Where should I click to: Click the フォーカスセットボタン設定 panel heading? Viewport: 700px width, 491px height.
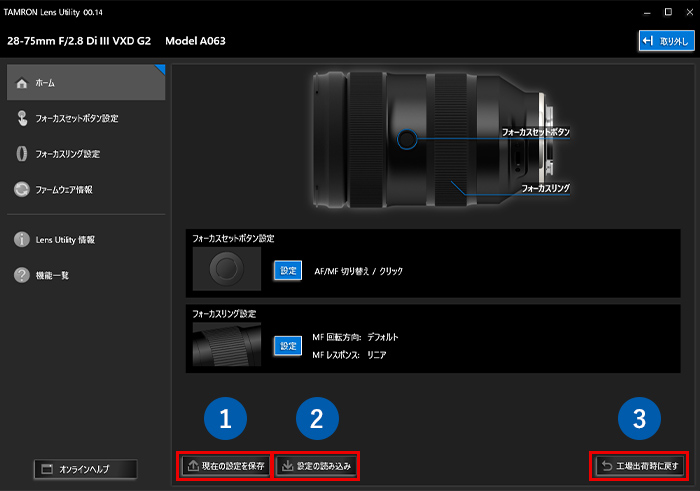233,238
